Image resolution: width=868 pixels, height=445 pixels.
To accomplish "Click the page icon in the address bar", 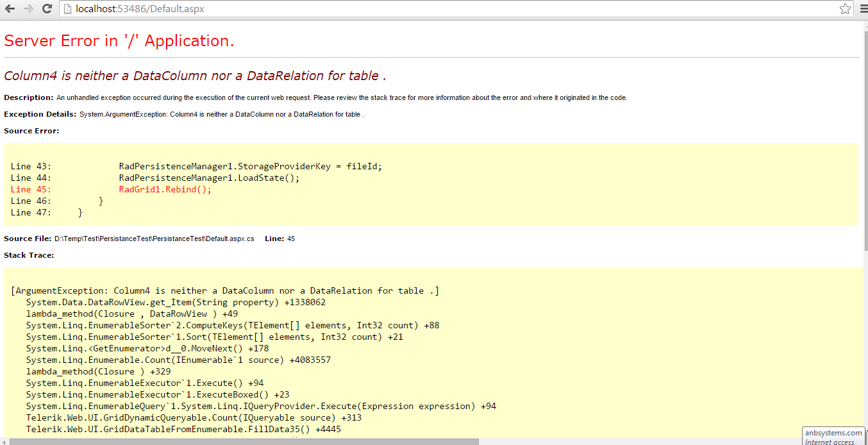I will 67,9.
